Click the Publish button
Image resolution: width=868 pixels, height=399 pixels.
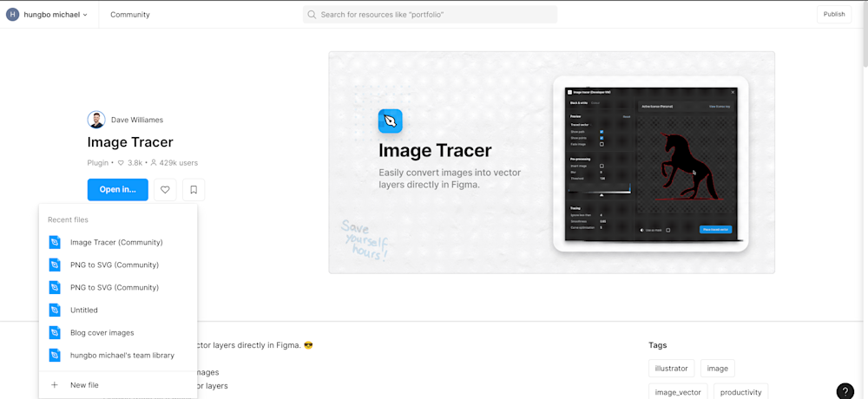click(x=834, y=15)
